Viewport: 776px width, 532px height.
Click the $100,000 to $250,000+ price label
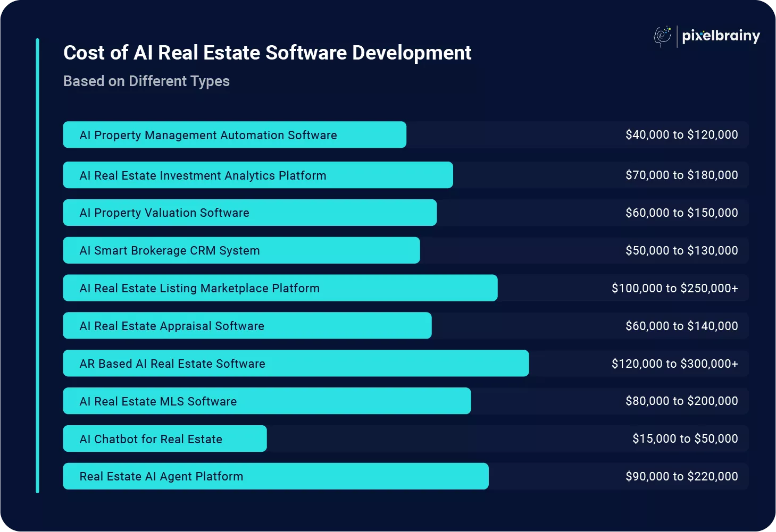[x=674, y=288]
